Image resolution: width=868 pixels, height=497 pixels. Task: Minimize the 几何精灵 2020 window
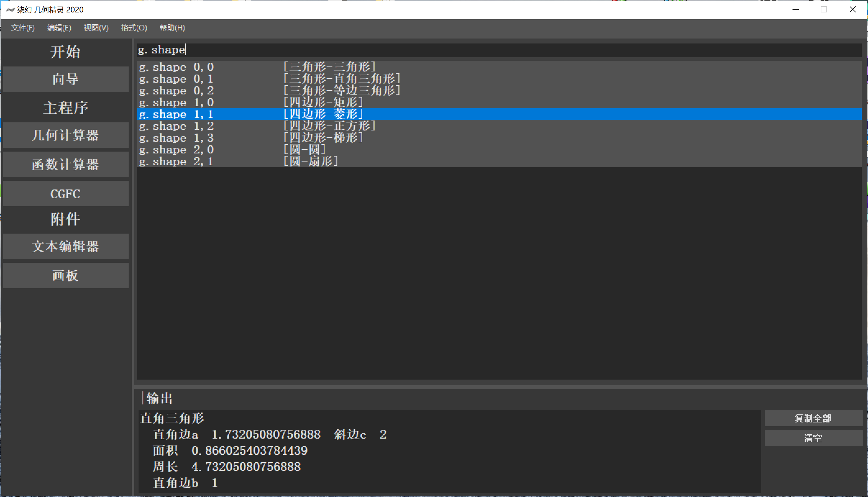(796, 10)
